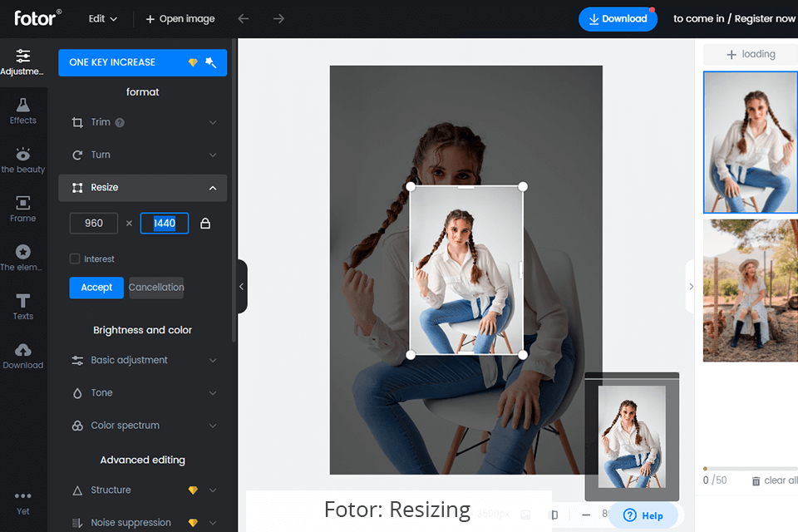Click the format heading
The image size is (798, 532).
tap(142, 92)
